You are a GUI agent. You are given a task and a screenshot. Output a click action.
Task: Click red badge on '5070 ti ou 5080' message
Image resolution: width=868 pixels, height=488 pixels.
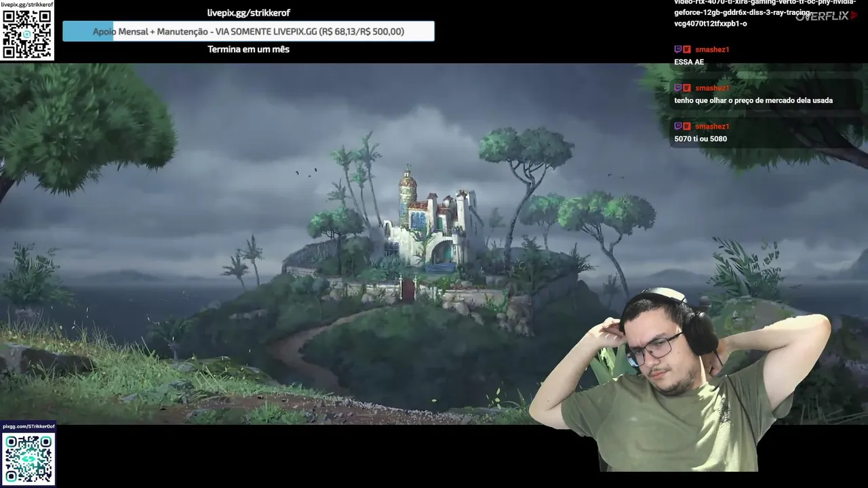click(687, 127)
